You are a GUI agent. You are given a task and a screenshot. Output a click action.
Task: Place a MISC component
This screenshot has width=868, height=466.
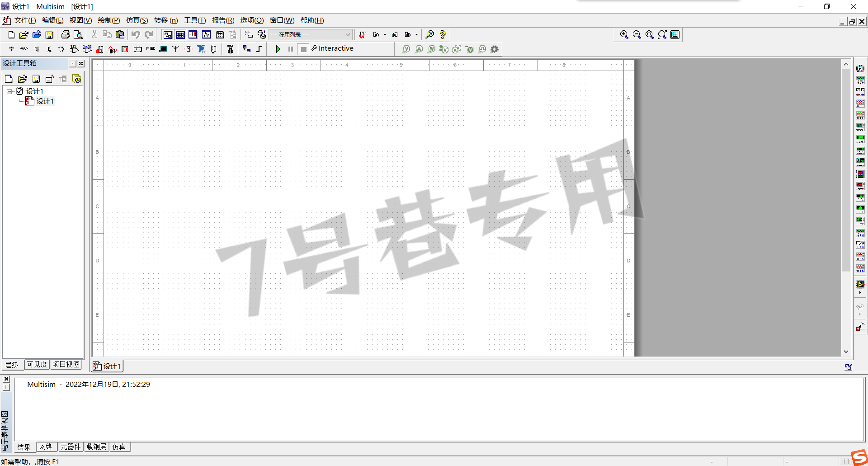point(151,49)
